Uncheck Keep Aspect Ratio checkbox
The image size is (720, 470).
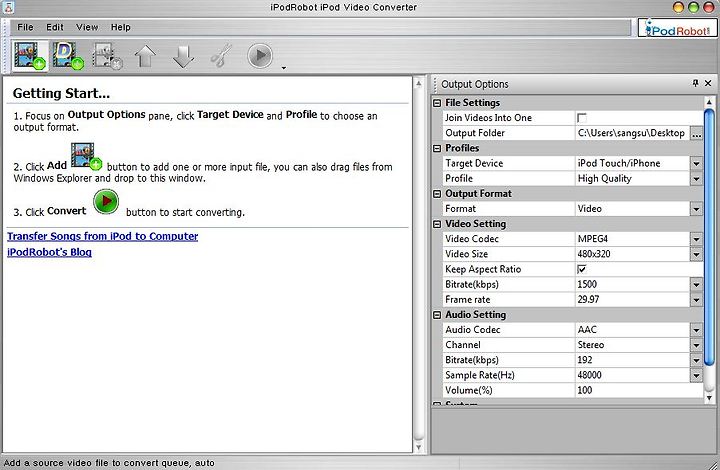pyautogui.click(x=582, y=269)
